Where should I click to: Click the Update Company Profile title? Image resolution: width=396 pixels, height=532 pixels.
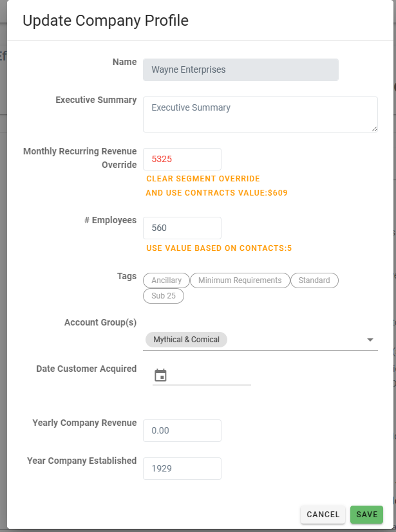tap(106, 21)
